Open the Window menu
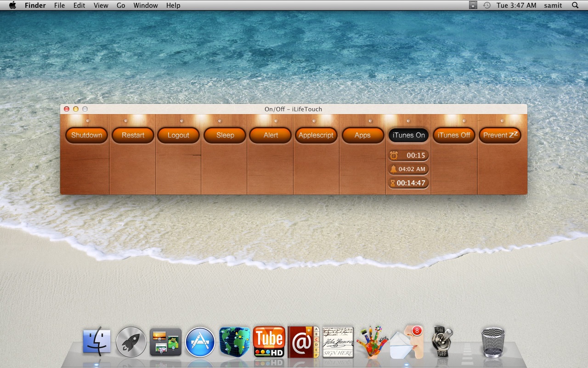 pyautogui.click(x=146, y=6)
